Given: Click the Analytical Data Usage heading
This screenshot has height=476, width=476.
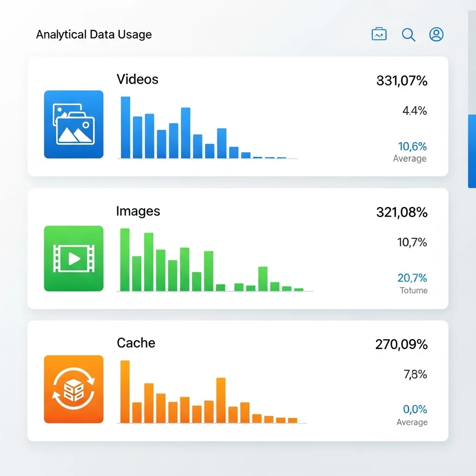Looking at the screenshot, I should click(x=94, y=34).
